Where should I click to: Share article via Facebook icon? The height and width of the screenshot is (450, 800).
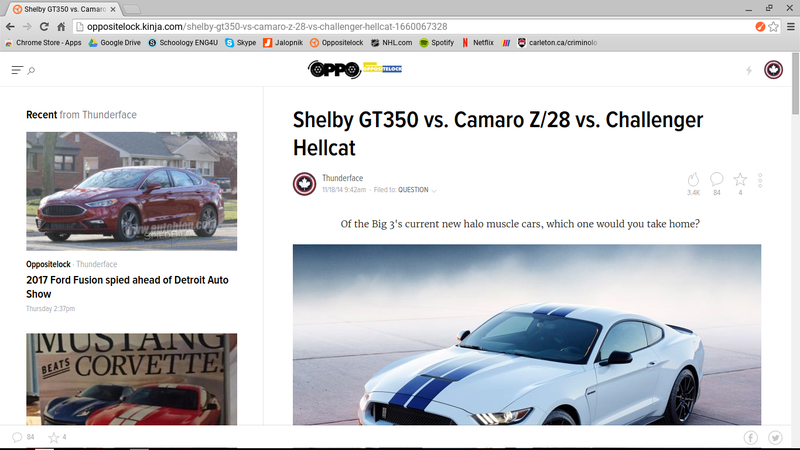point(751,438)
